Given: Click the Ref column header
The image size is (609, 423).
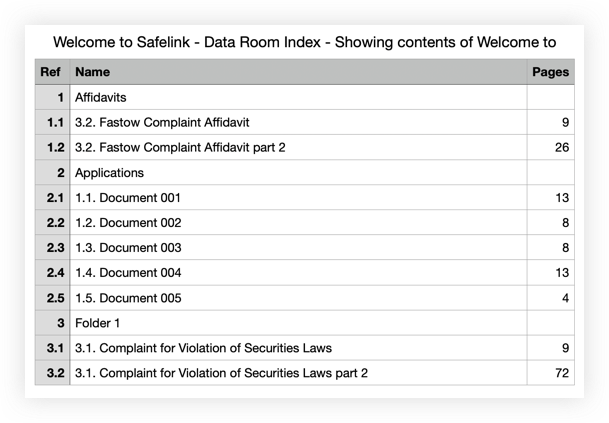Looking at the screenshot, I should (x=51, y=72).
